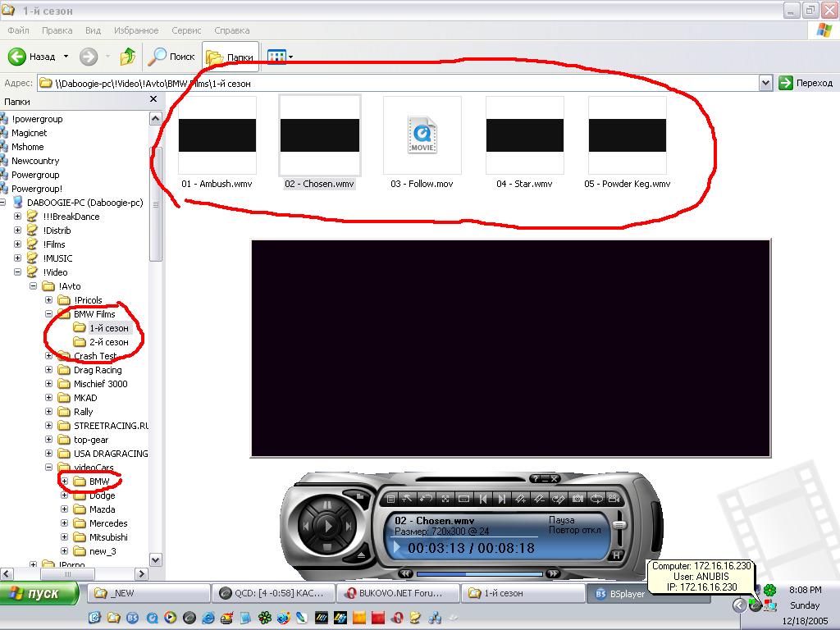The width and height of the screenshot is (840, 630).
Task: Open the BSplayer playlist icon
Action: (x=391, y=499)
